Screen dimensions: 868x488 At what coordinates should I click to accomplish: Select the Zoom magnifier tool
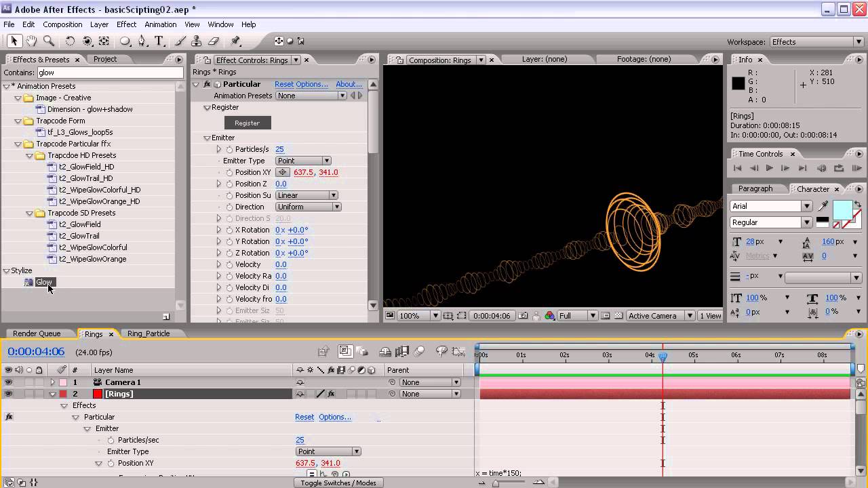point(49,41)
